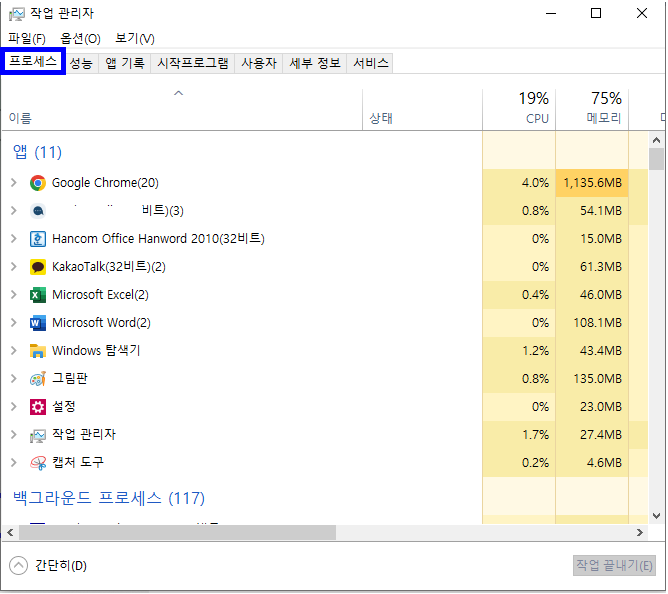Click the 108.1MB memory value

pyautogui.click(x=598, y=323)
